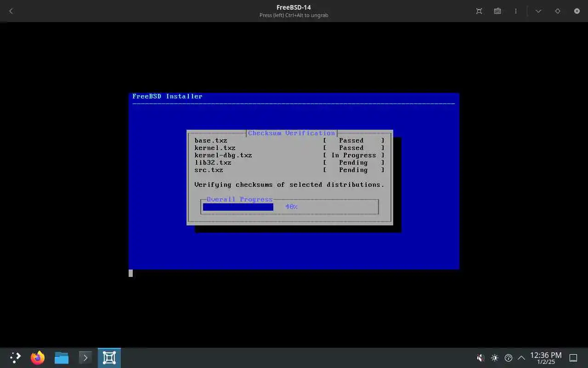Toggle fullscreen view of the VM
Image resolution: width=588 pixels, height=368 pixels.
[479, 11]
